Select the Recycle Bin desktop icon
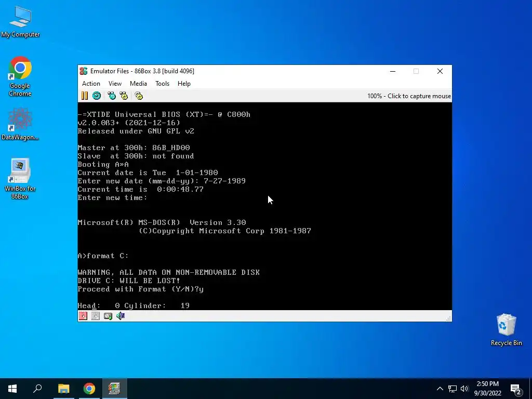 [506, 330]
